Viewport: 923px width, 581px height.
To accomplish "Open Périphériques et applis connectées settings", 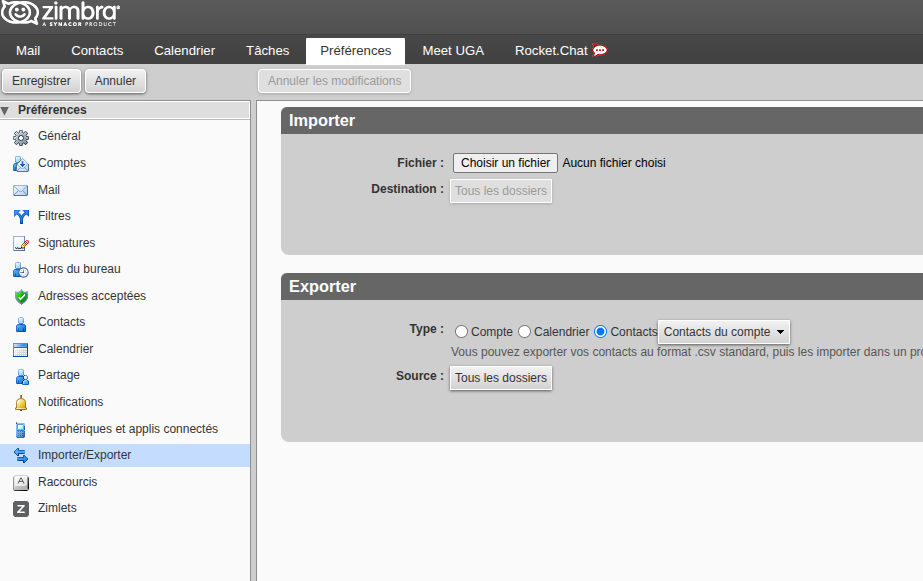I will coord(127,429).
